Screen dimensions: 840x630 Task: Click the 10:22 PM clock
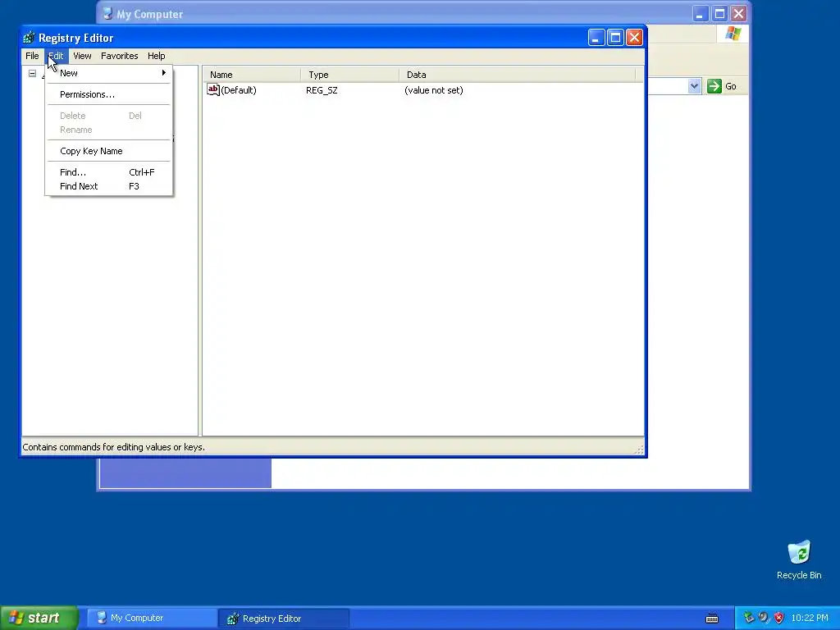click(810, 619)
